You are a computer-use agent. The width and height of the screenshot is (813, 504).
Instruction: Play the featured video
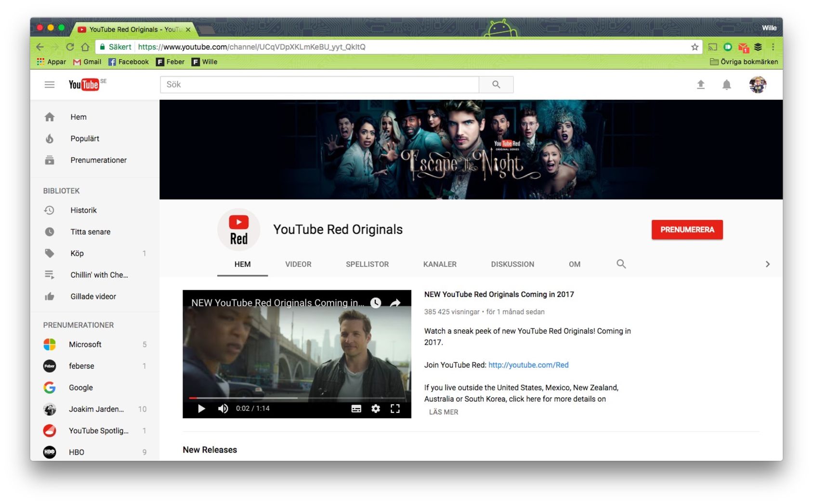[x=201, y=409]
